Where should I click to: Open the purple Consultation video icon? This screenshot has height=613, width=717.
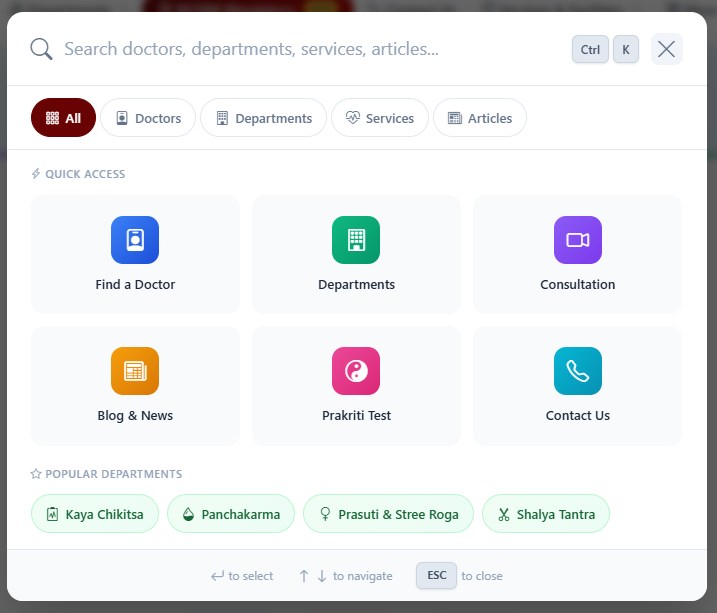point(577,240)
